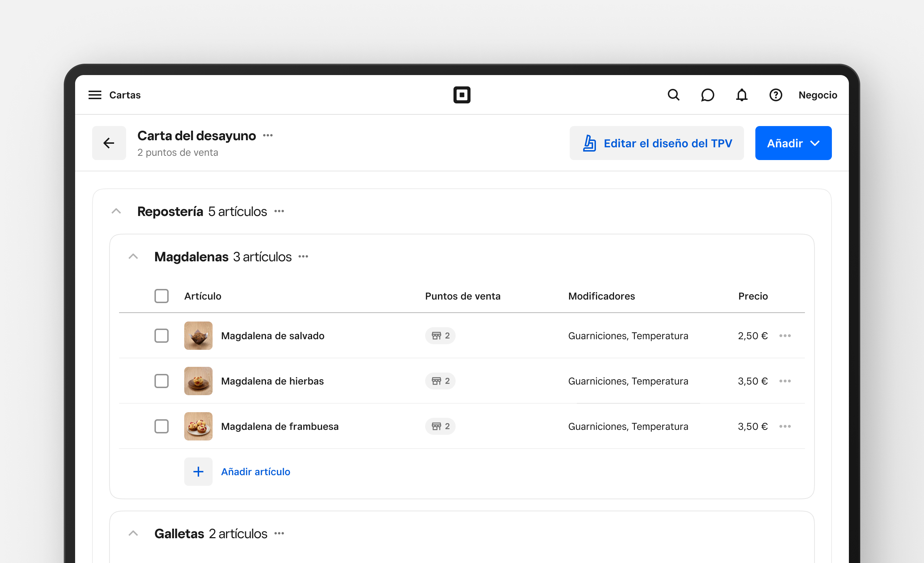Collapse the Magdalenas section chevron
Image resolution: width=924 pixels, height=563 pixels.
tap(133, 257)
